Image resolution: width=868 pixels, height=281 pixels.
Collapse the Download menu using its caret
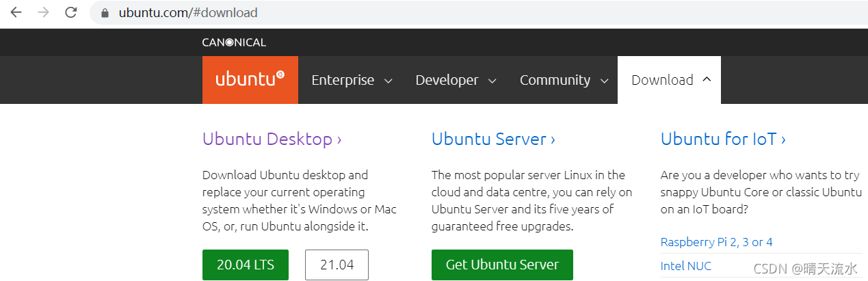tap(707, 79)
